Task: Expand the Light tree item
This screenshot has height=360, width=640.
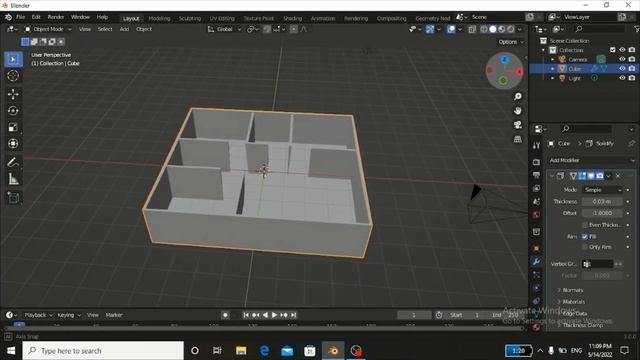Action: coord(553,78)
